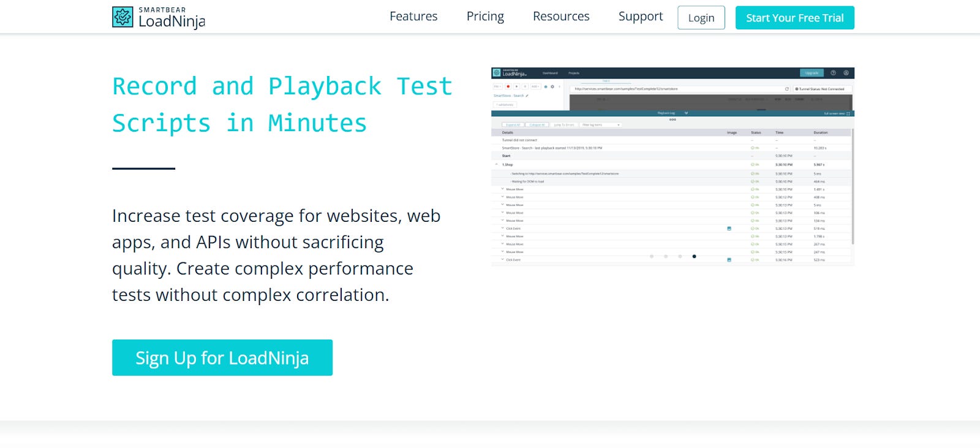Viewport: 980px width, 448px height.
Task: Click the settings gear icon in product screenshot
Action: [552, 86]
